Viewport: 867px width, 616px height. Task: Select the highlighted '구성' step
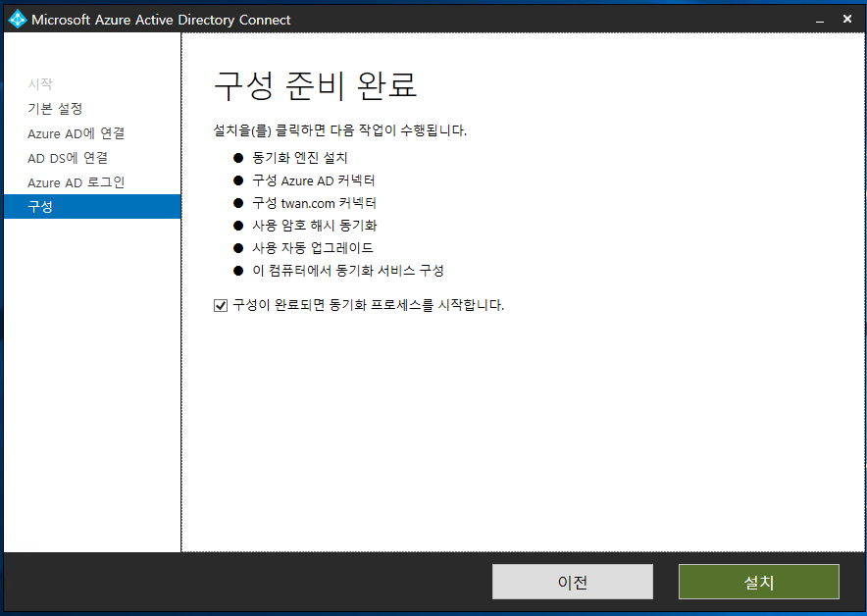[92, 206]
